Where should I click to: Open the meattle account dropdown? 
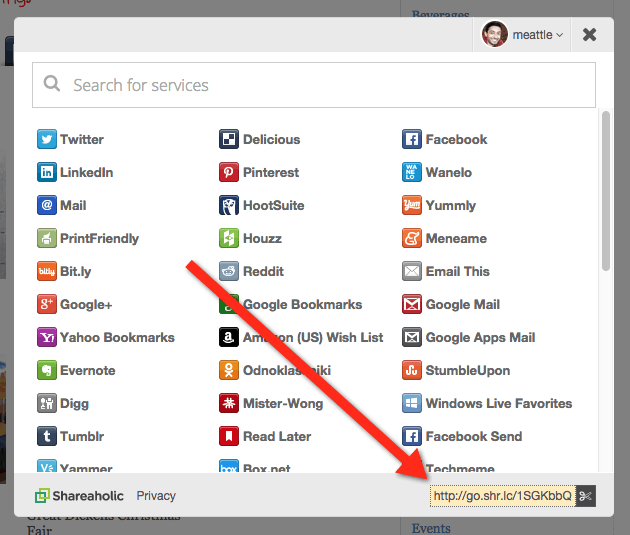522,35
